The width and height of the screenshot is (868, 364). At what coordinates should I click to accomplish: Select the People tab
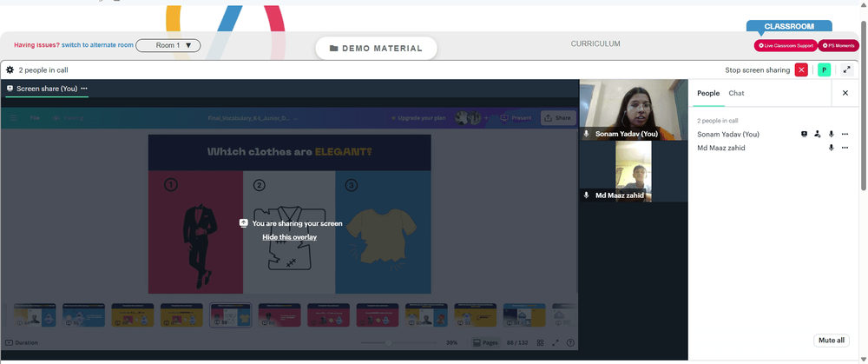tap(708, 93)
